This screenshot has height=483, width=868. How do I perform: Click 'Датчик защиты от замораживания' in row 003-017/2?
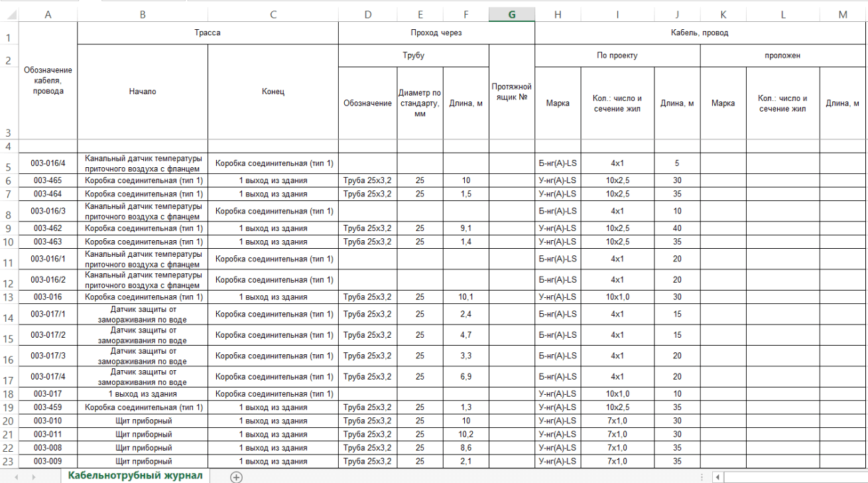click(143, 334)
